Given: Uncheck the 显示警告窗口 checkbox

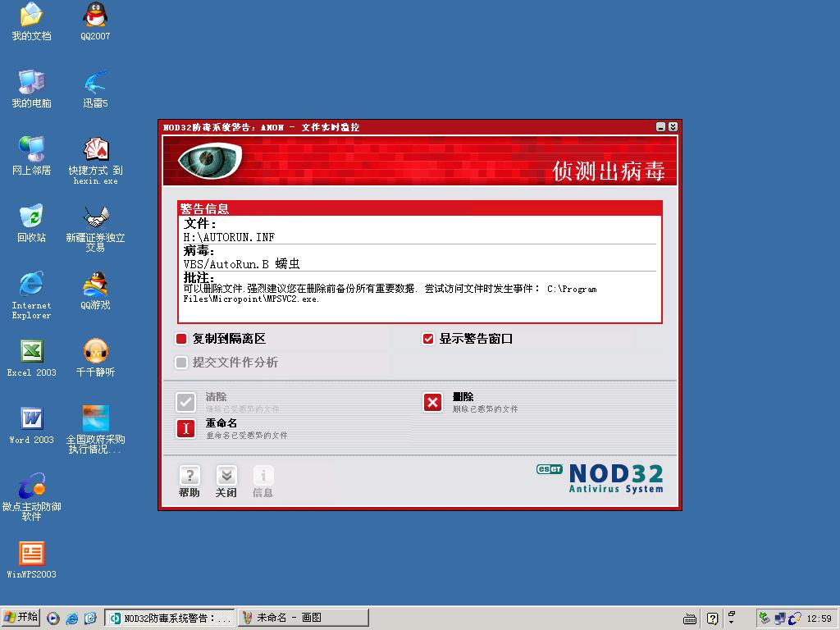Looking at the screenshot, I should 428,339.
